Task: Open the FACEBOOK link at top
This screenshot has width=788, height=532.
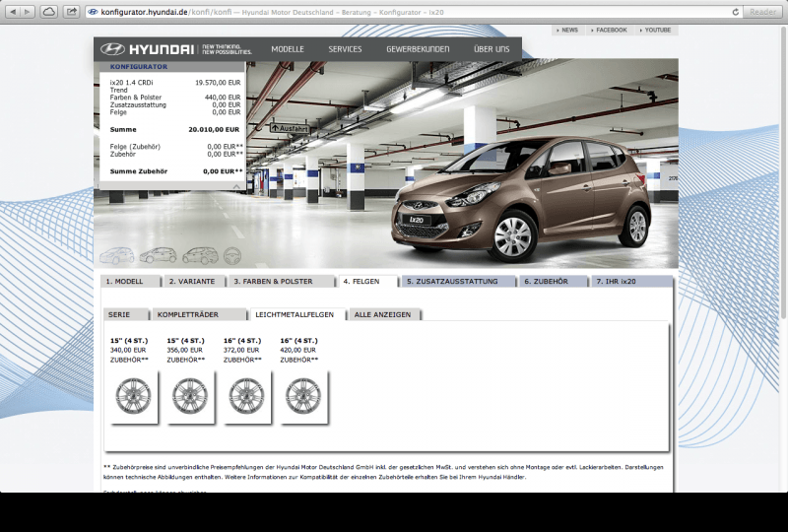Action: point(609,31)
